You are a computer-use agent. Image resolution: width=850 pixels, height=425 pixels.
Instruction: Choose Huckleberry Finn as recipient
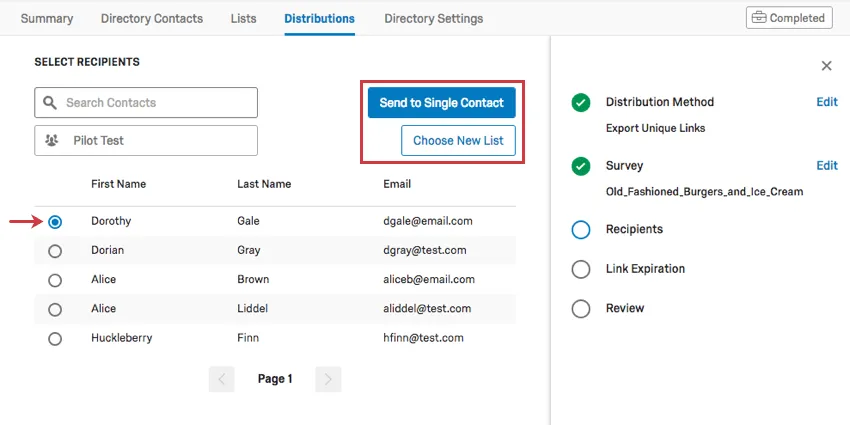pyautogui.click(x=55, y=339)
